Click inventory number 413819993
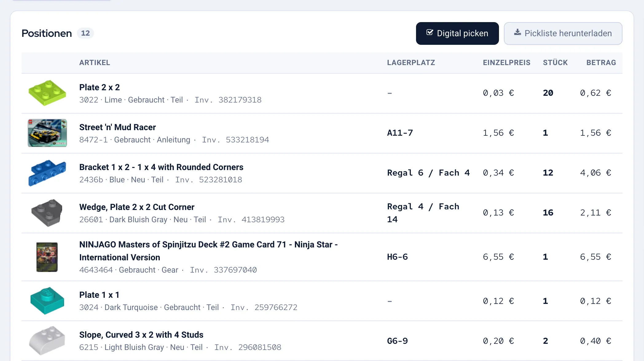Viewport: 644px width, 361px height. (263, 220)
